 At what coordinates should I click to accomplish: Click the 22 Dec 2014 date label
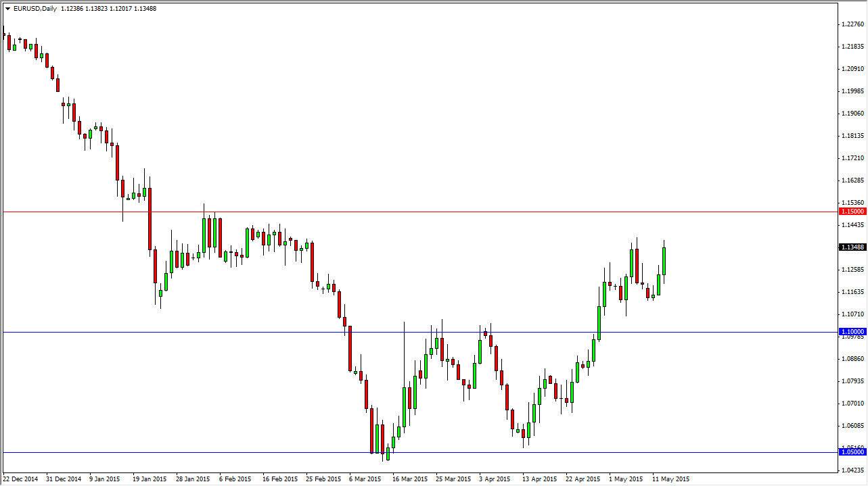pos(20,479)
